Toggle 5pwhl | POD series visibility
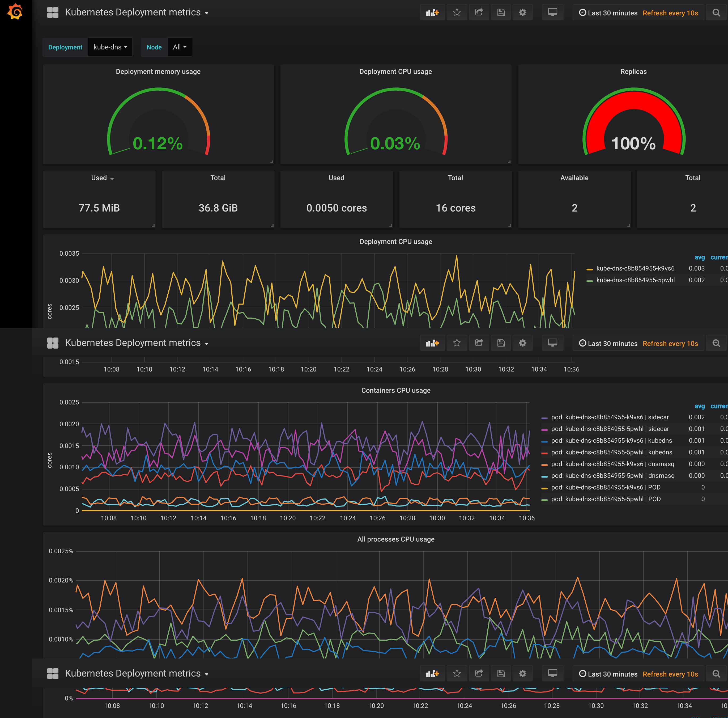Viewport: 728px width, 718px height. 606,499
